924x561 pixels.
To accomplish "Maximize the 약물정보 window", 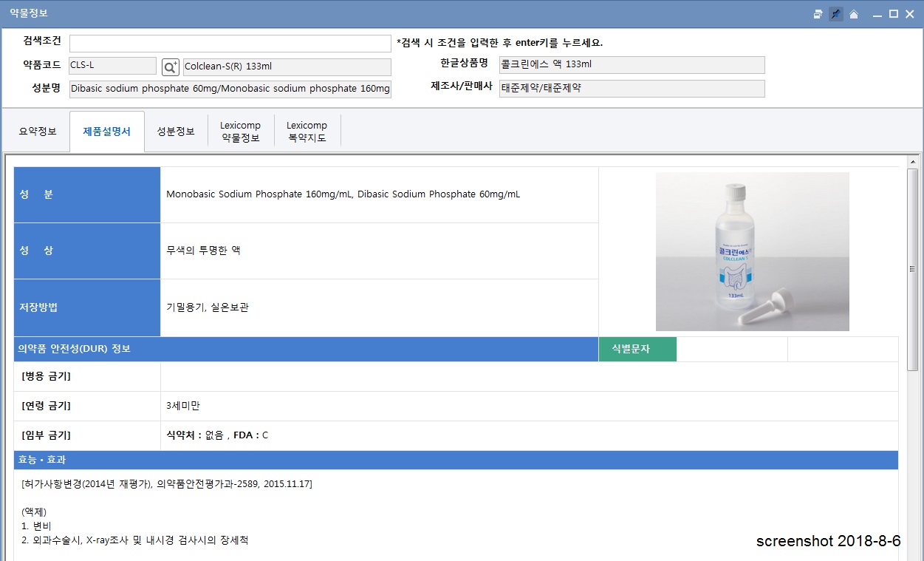I will (x=894, y=14).
